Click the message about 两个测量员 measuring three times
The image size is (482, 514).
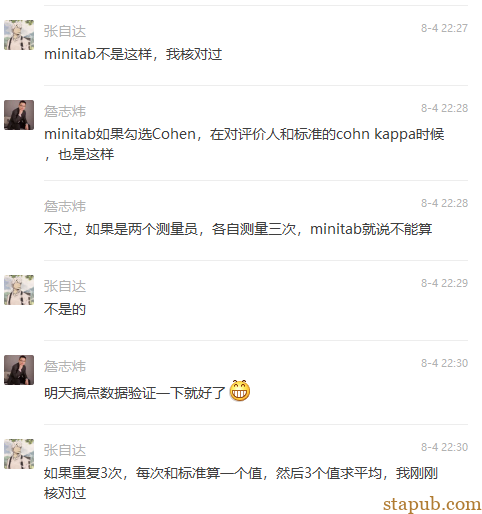(238, 229)
